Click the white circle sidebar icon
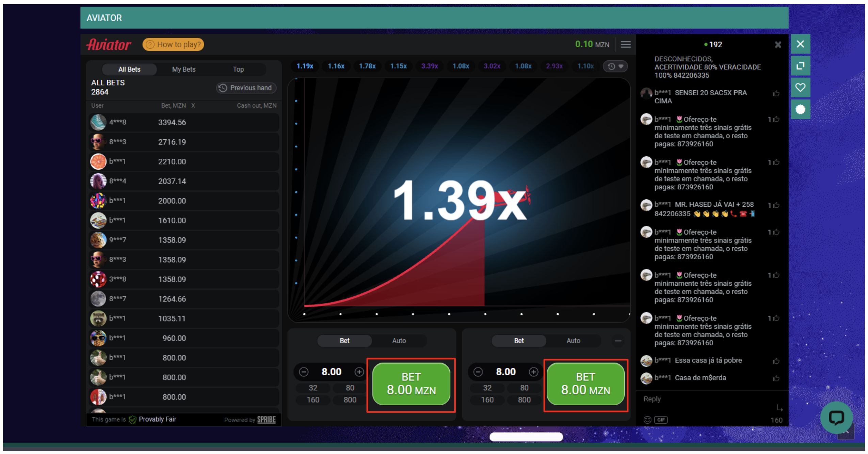This screenshot has height=454, width=868. click(x=800, y=109)
